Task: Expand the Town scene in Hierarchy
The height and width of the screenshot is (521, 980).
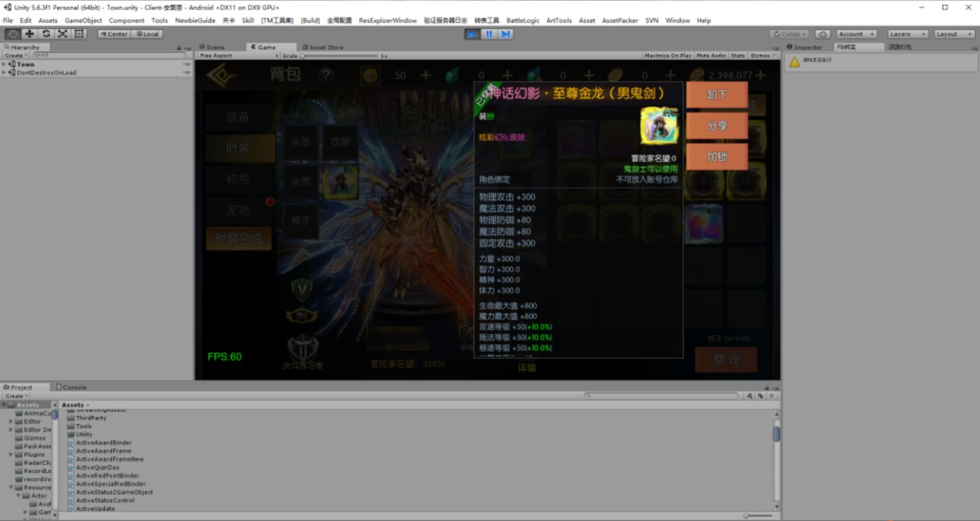Action: point(4,64)
